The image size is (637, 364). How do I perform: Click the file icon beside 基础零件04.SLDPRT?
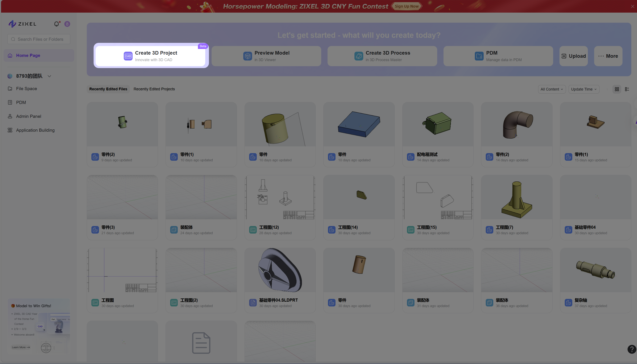[x=253, y=303]
